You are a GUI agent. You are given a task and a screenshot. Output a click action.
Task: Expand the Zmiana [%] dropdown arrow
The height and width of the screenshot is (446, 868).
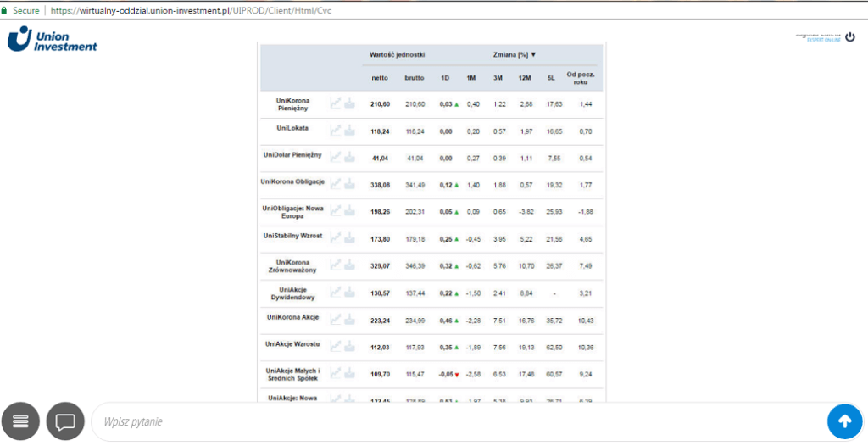pyautogui.click(x=533, y=55)
